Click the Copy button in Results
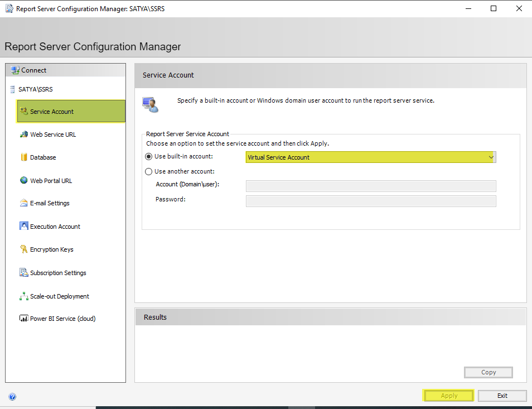This screenshot has width=532, height=409. (x=488, y=372)
